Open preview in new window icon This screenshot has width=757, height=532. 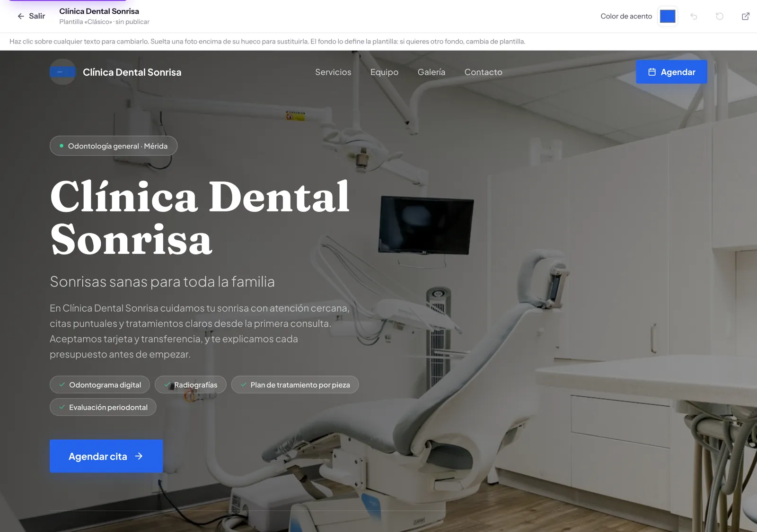[x=746, y=17]
